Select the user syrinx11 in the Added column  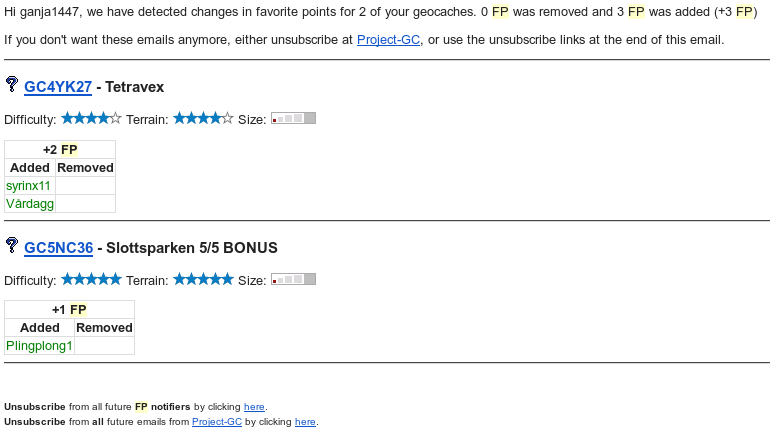[28, 186]
